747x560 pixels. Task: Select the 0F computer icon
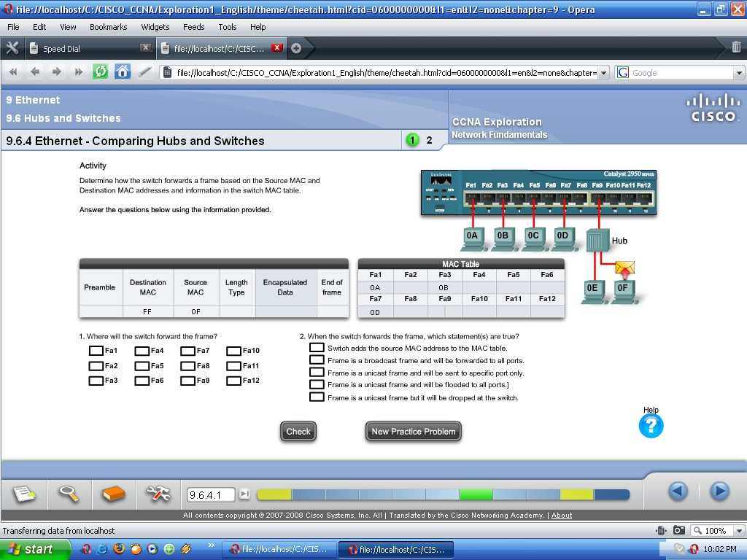[x=623, y=291]
